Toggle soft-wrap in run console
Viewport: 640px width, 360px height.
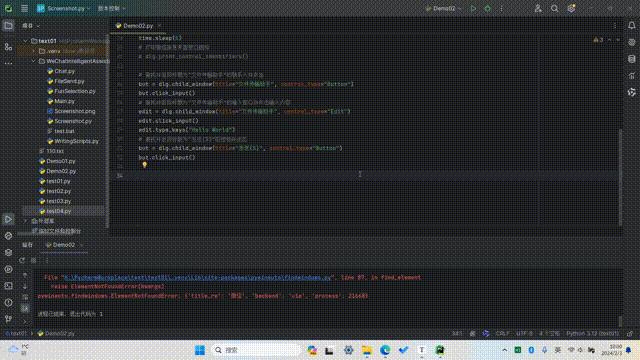point(25,297)
